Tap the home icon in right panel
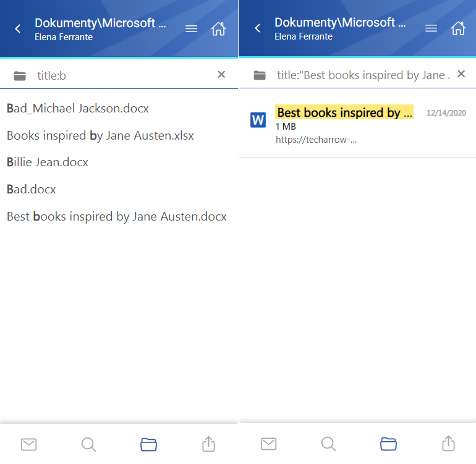 click(458, 28)
